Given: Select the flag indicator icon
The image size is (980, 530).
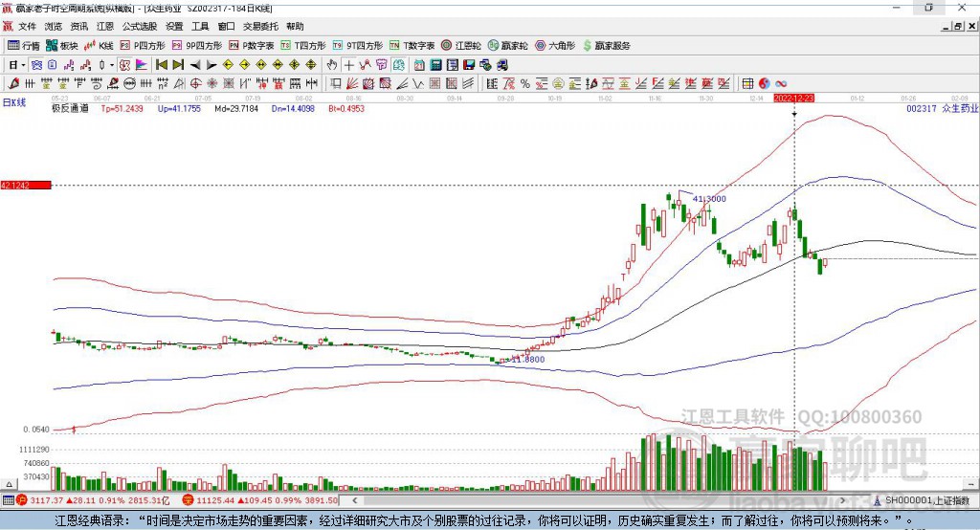Looking at the screenshot, I should click(142, 65).
